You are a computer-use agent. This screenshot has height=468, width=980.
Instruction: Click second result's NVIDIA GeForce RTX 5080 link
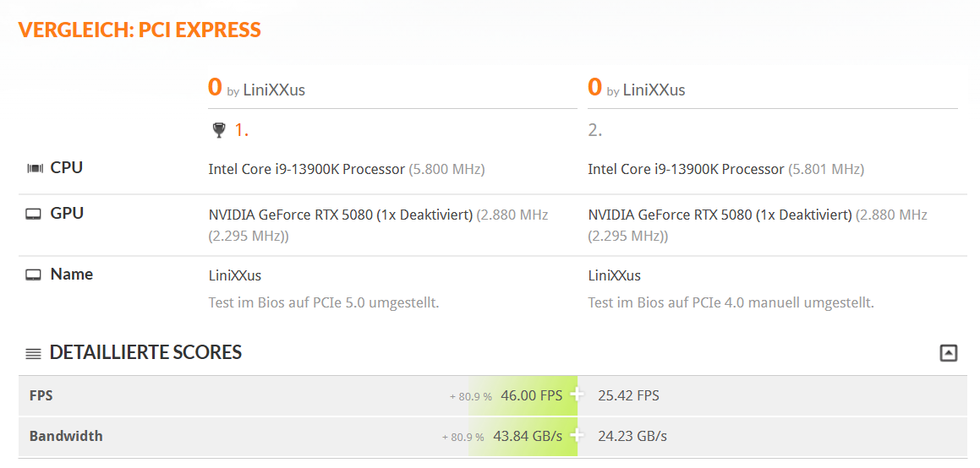(x=720, y=215)
